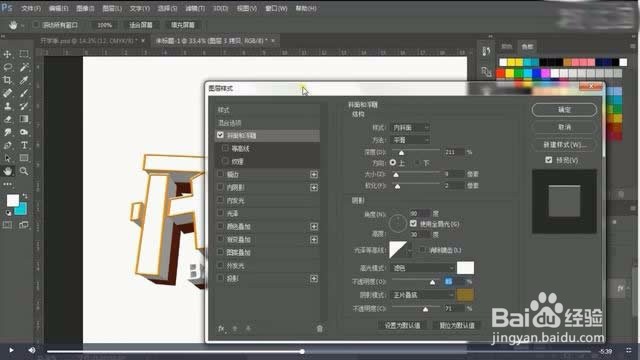
Task: Click plus icon beside 投影 effect
Action: click(x=314, y=279)
